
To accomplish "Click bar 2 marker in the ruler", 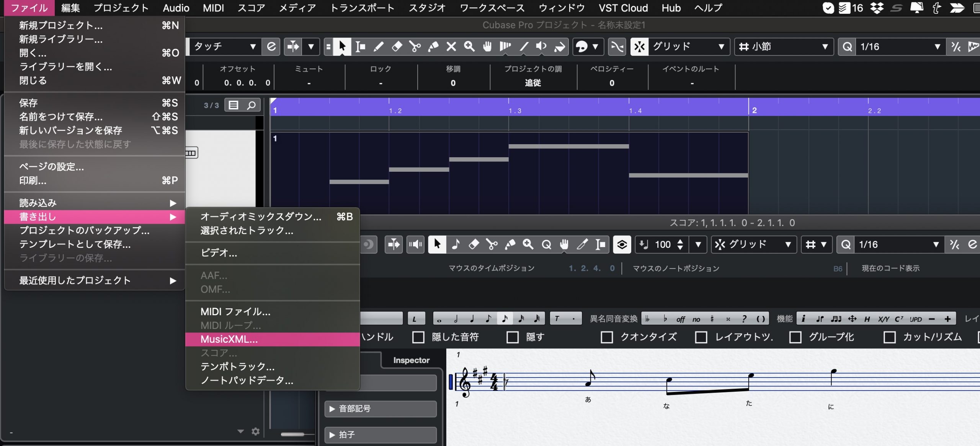I will point(754,110).
